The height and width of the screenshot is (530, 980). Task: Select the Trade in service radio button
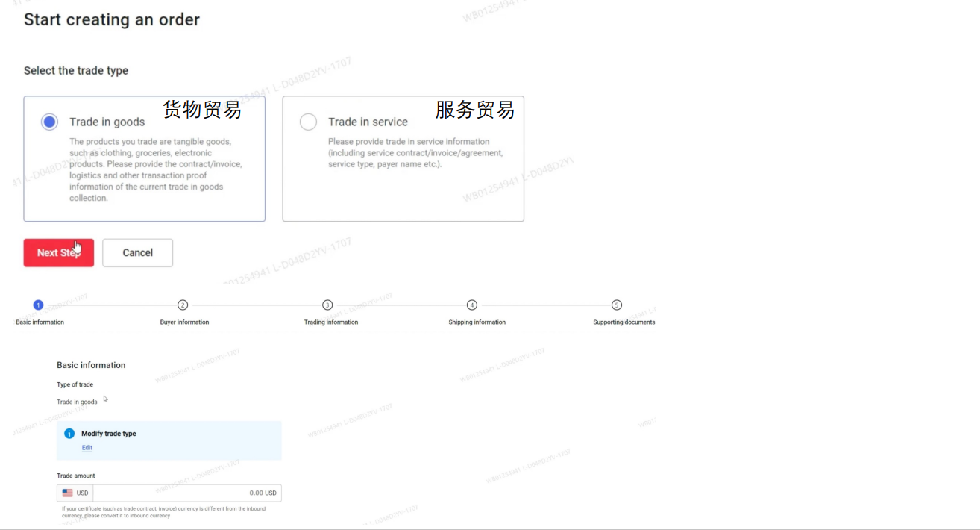point(308,122)
